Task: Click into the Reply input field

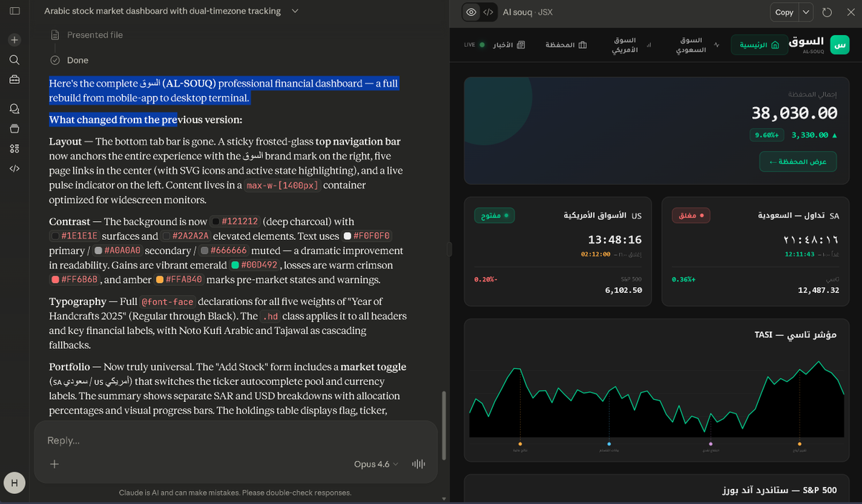Action: 236,440
